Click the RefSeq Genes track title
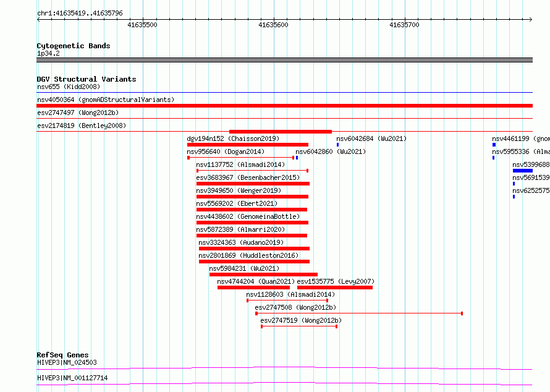 click(x=62, y=355)
